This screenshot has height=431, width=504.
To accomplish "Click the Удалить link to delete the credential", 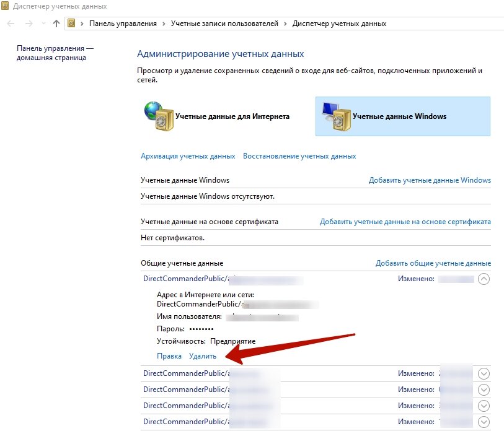I will (203, 356).
